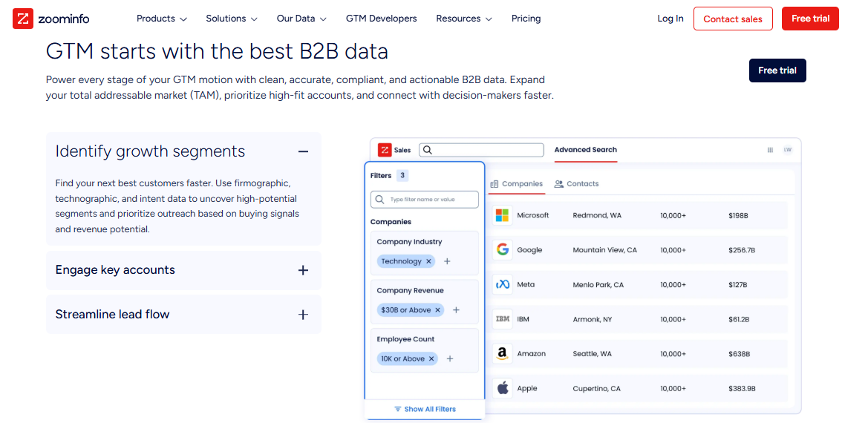Screen dimensions: 868x423
Task: Click the Sales search input field
Action: click(482, 150)
